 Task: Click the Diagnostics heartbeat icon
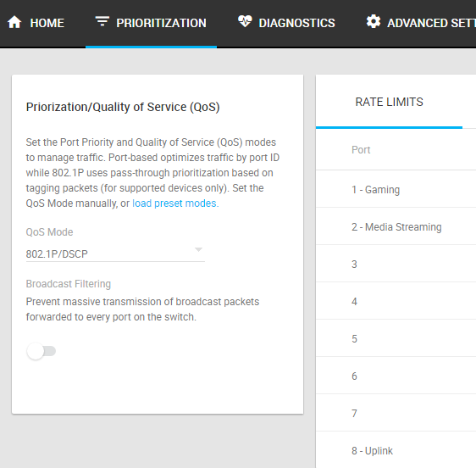(x=245, y=21)
